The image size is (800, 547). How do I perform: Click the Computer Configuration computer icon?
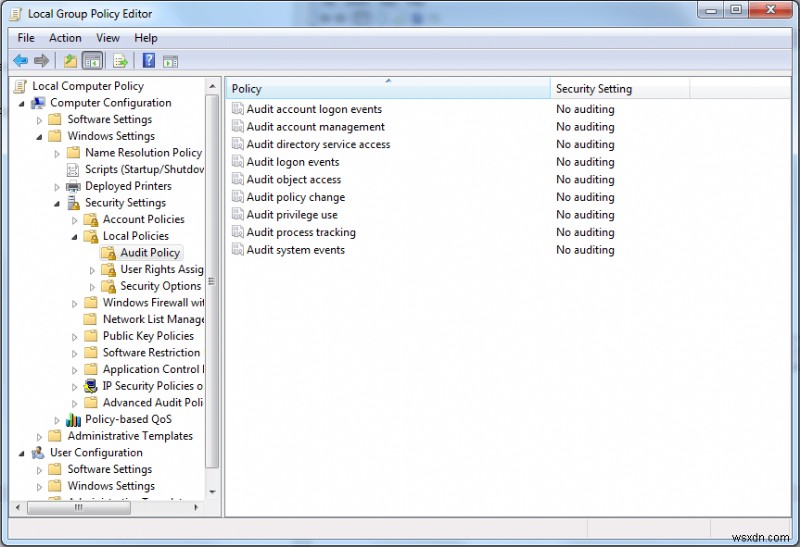[x=38, y=103]
